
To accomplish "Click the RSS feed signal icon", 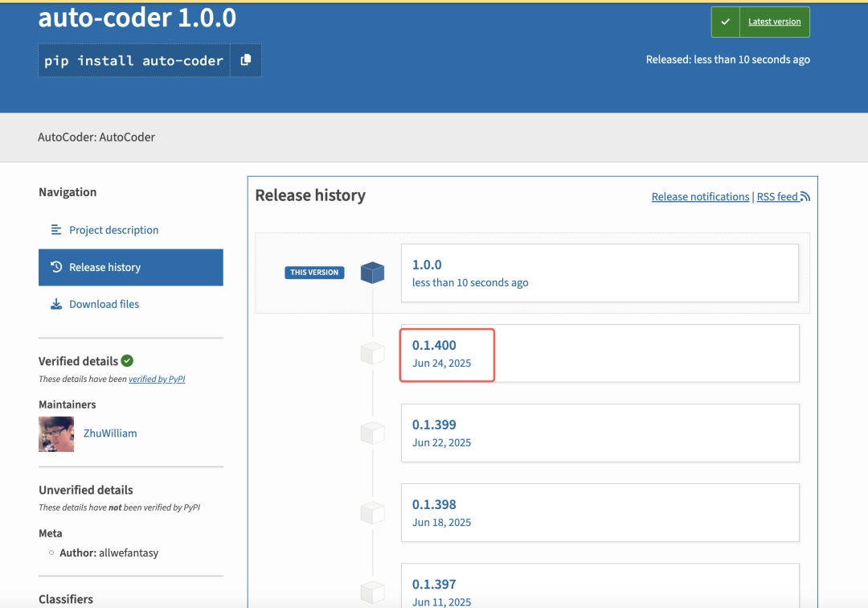I will pyautogui.click(x=805, y=196).
